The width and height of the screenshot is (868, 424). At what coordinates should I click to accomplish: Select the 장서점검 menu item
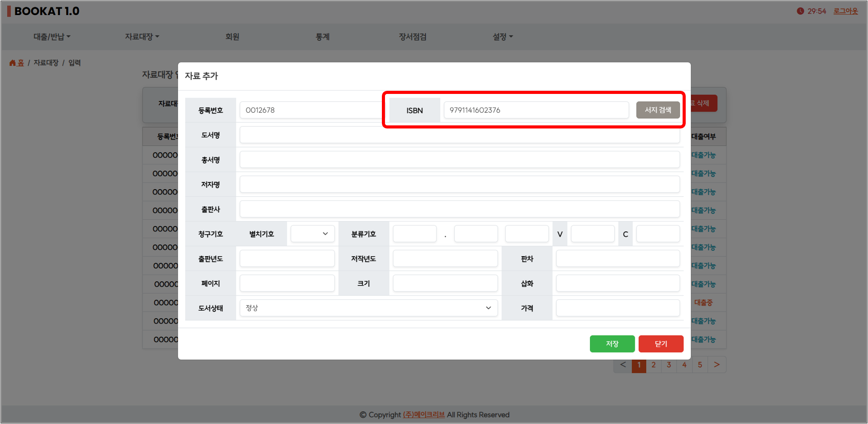coord(412,37)
